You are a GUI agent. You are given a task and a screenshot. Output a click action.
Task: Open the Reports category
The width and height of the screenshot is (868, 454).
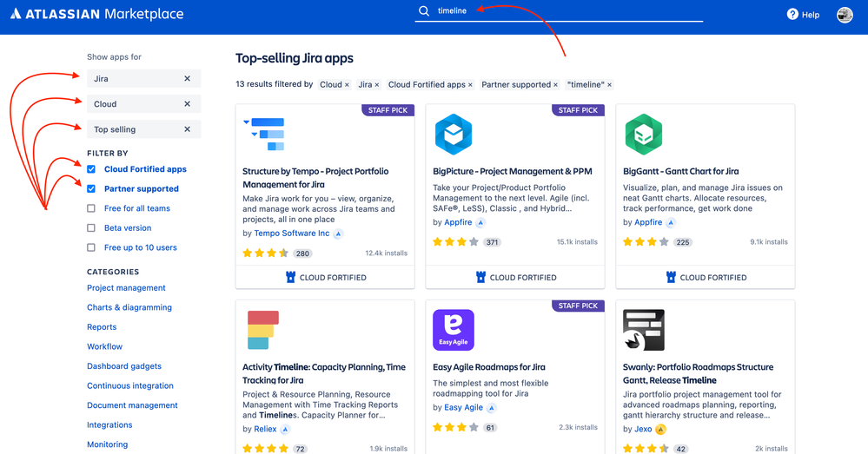pyautogui.click(x=102, y=327)
